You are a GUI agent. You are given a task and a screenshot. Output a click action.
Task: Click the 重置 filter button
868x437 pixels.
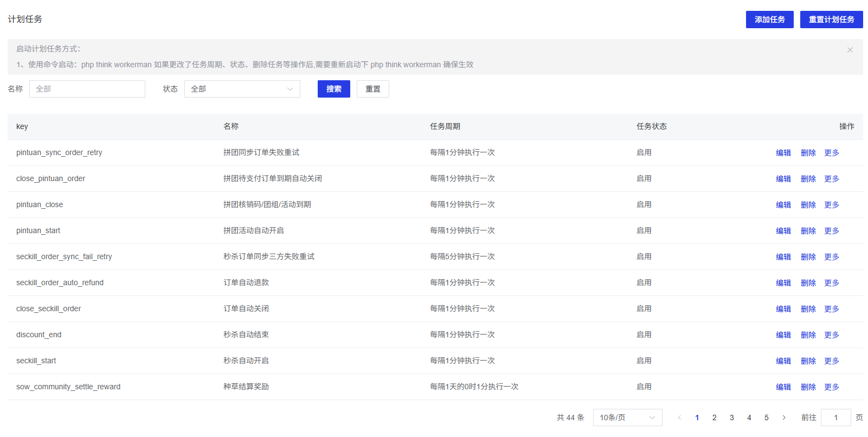372,89
